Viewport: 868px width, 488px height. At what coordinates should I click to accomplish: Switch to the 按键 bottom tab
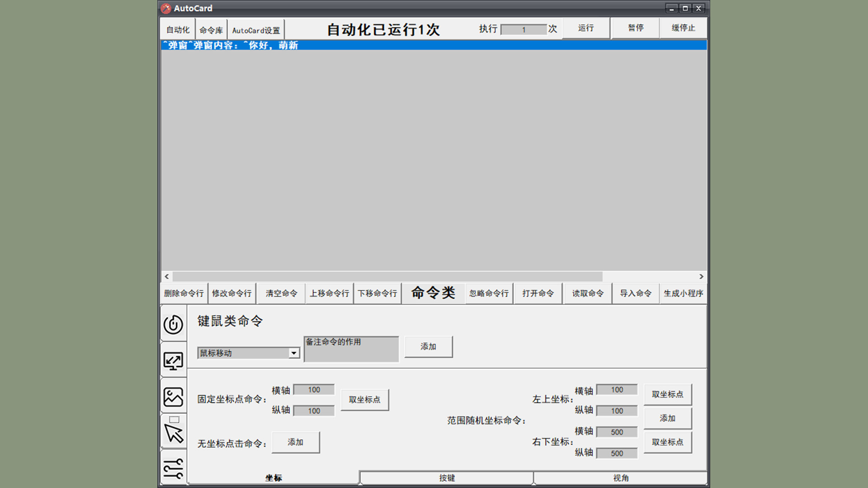[447, 478]
